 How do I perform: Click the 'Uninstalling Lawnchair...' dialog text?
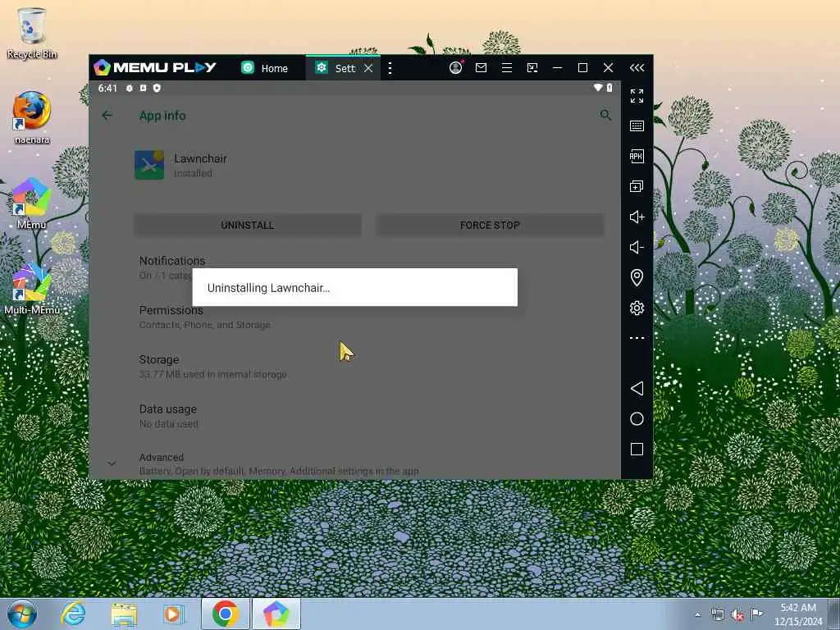click(268, 288)
